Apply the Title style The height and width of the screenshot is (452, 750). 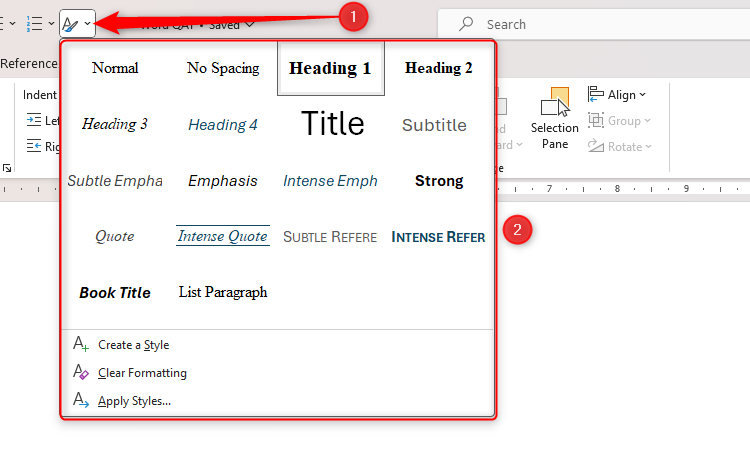[332, 123]
